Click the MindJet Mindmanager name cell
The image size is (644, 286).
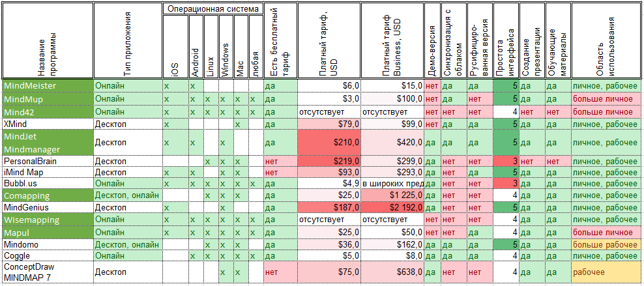pos(48,142)
